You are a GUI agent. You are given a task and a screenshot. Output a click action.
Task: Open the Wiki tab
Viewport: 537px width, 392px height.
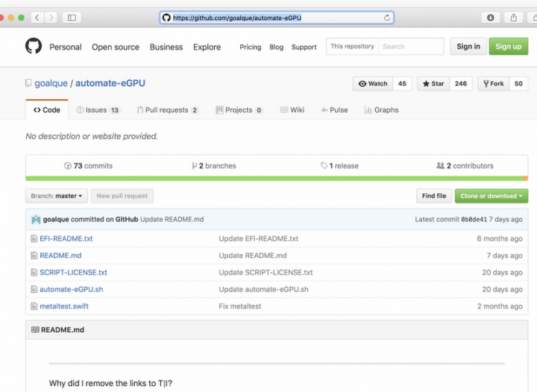click(292, 110)
